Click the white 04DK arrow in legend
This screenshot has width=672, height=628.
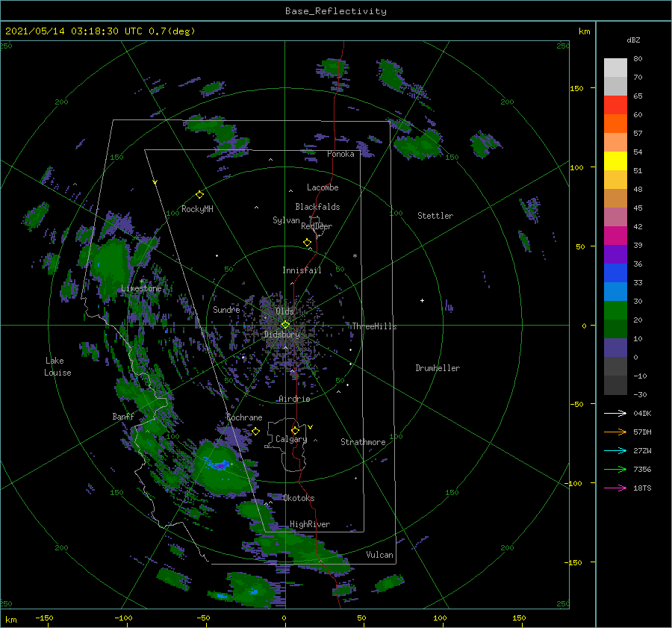(615, 413)
